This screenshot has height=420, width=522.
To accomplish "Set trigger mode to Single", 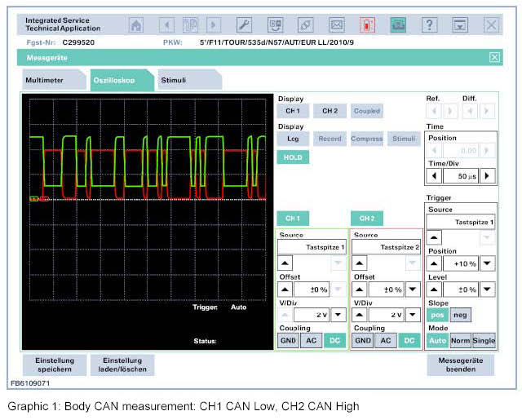I will pos(484,341).
